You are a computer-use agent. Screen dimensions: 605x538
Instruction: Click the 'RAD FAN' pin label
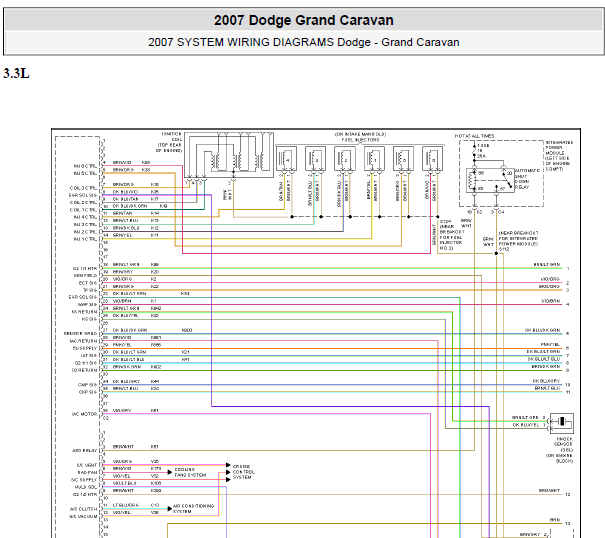click(87, 473)
